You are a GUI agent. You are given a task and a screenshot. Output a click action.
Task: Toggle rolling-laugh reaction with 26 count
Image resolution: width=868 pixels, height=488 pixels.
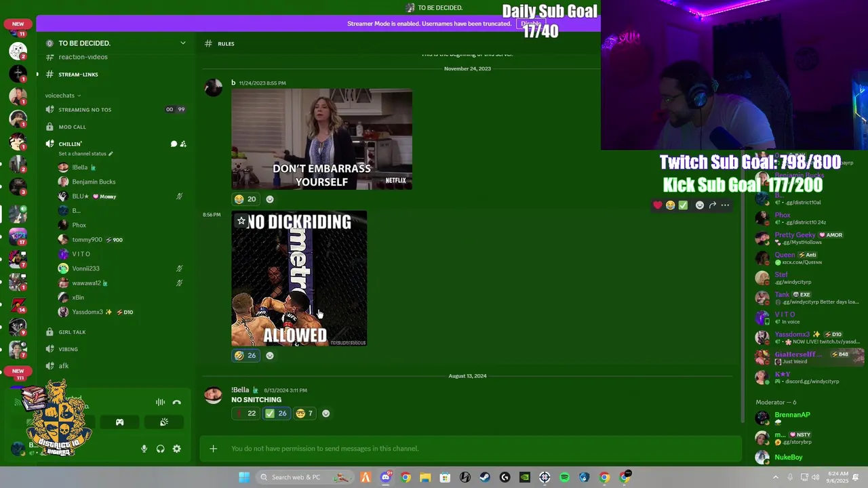click(245, 355)
